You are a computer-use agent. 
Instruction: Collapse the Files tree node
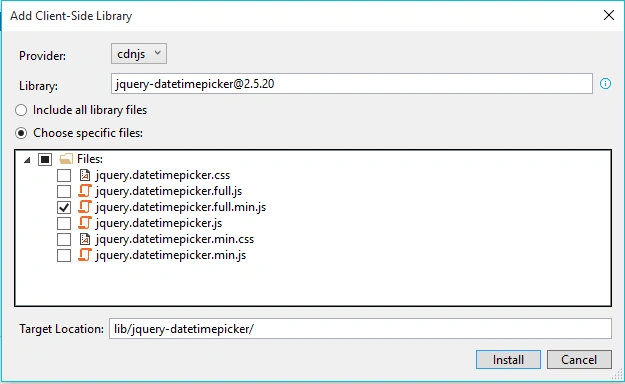coord(27,160)
